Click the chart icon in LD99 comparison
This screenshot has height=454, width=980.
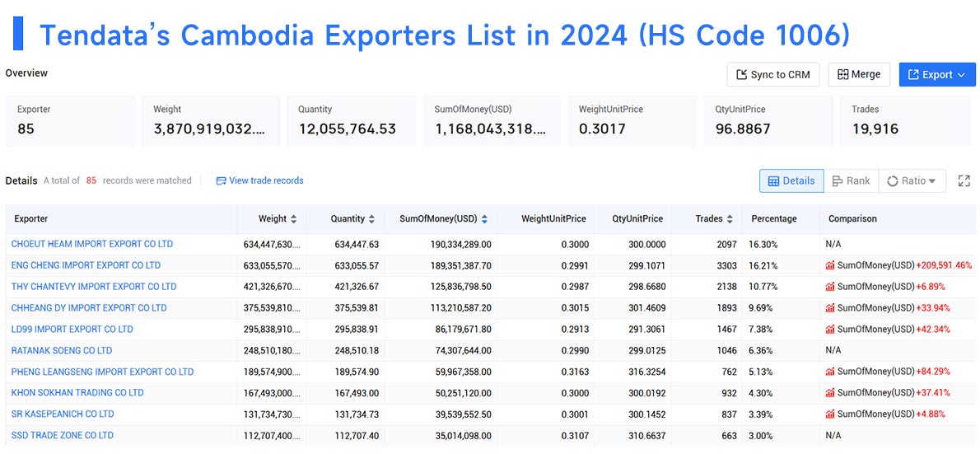tap(830, 329)
